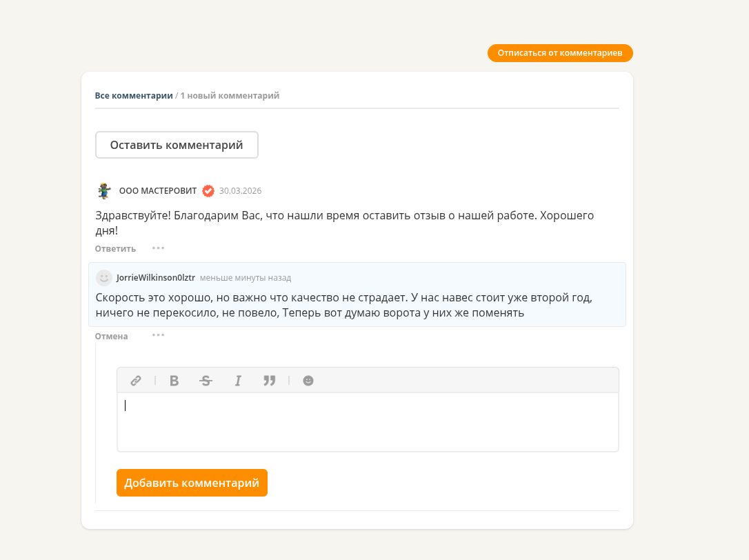Toggle strikethrough formatting

click(x=206, y=380)
